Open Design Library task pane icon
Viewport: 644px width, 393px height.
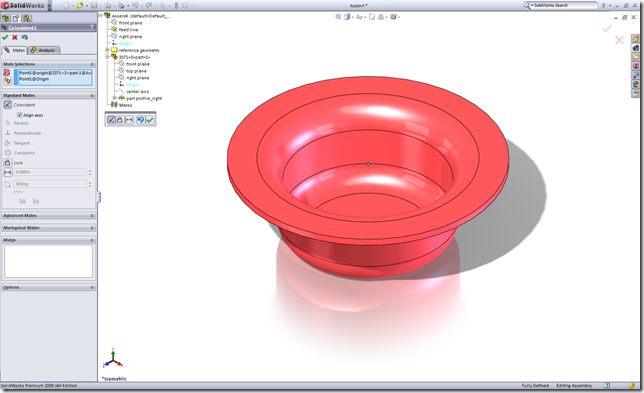pos(635,48)
